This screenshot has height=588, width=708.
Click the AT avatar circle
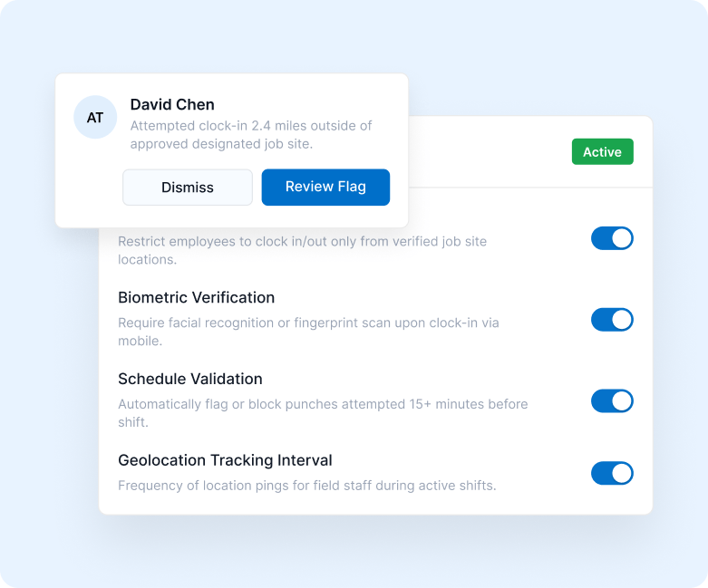point(95,118)
